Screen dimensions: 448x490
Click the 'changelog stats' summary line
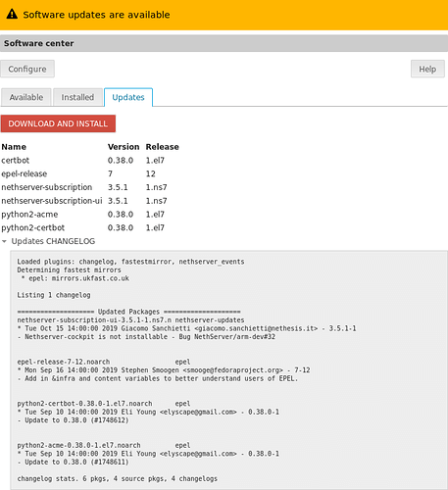118,479
